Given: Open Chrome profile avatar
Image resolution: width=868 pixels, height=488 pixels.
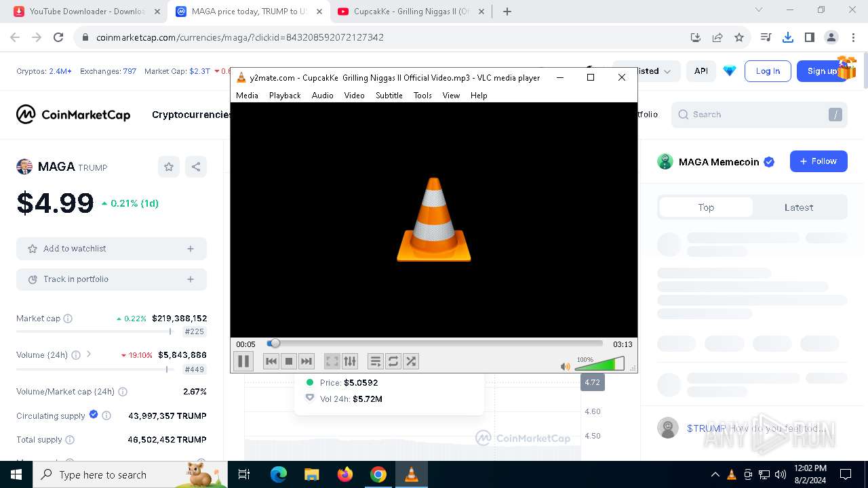Looking at the screenshot, I should 831,37.
